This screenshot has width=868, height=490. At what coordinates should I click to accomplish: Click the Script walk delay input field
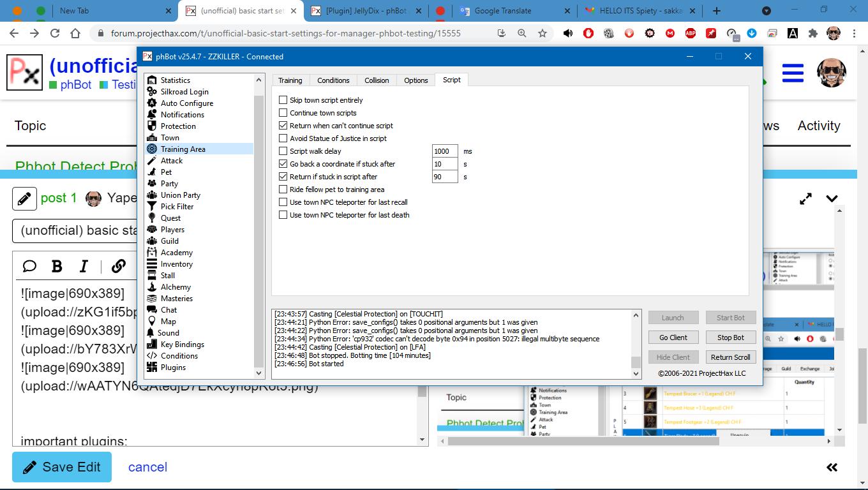pyautogui.click(x=445, y=151)
